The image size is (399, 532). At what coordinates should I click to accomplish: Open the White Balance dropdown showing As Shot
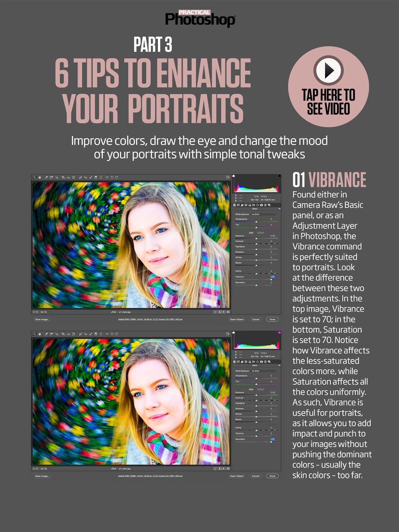[264, 214]
